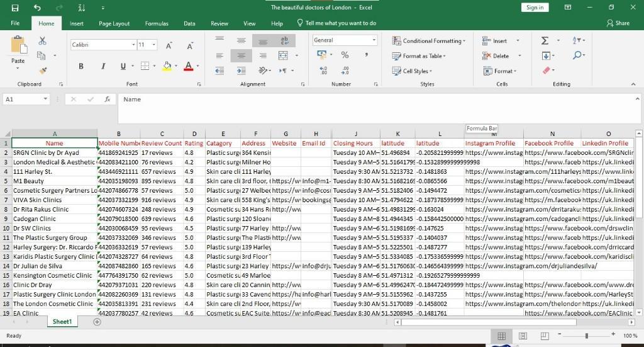
Task: Click the Fill down arrow icon
Action: 546,55
